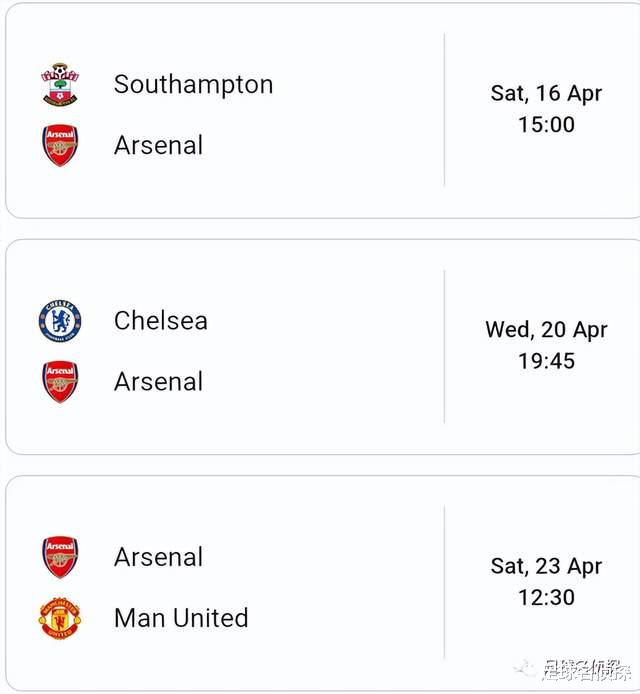Select the Man United team name
The image size is (640, 694).
181,618
